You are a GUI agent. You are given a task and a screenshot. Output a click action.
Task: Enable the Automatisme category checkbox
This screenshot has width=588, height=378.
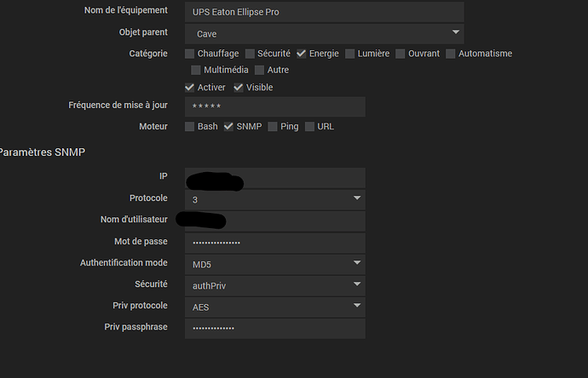[451, 54]
